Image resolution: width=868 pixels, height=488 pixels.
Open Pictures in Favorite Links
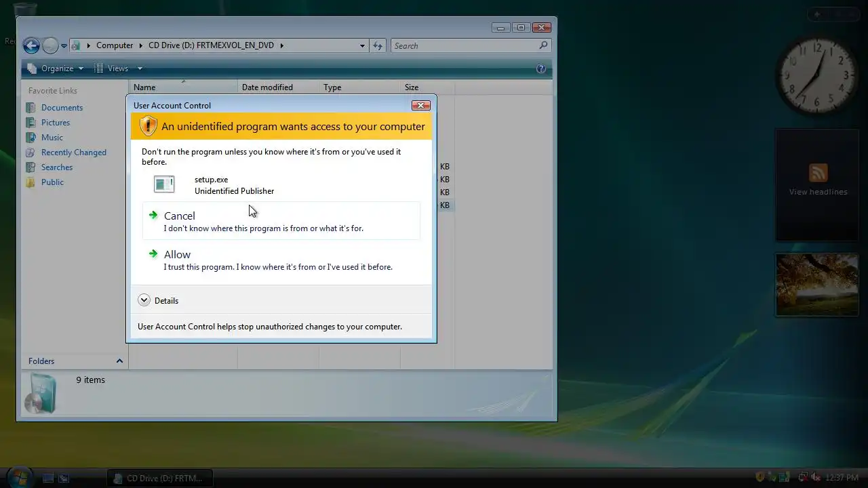[x=56, y=123]
